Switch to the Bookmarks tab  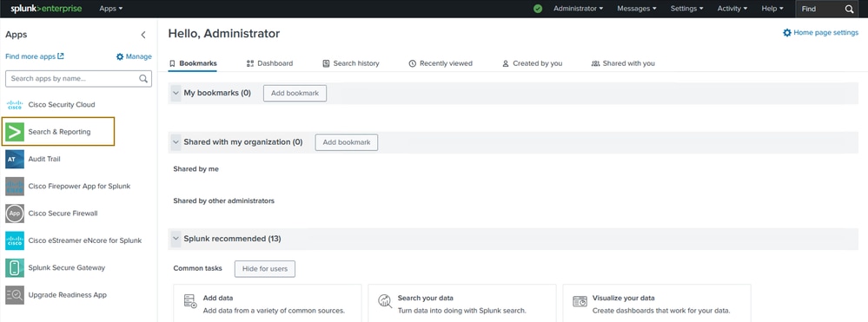[193, 63]
